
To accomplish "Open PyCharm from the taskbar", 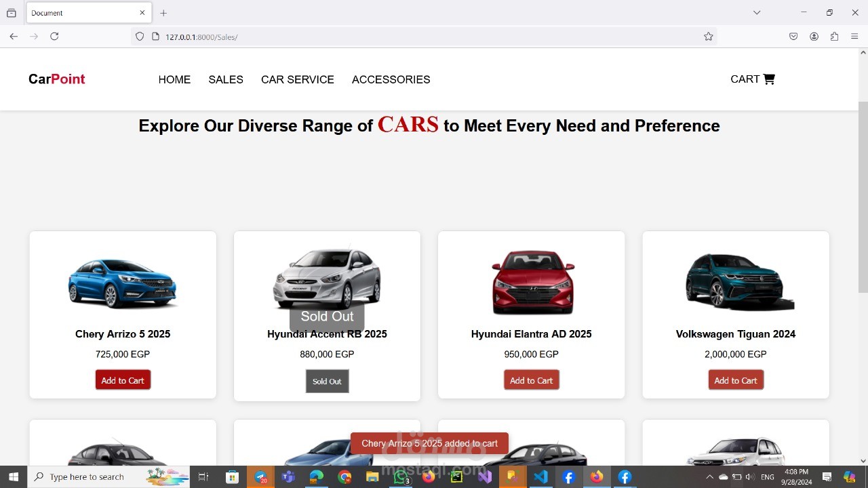I will coord(456,477).
